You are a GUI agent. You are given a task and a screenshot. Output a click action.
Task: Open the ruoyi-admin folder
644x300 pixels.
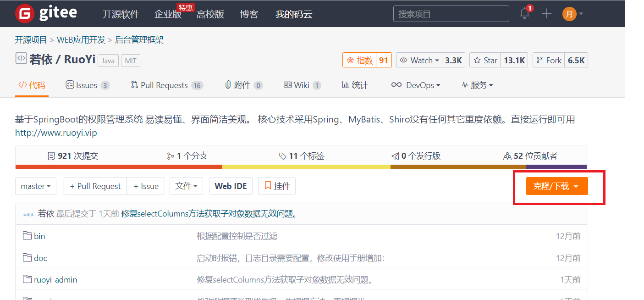pyautogui.click(x=55, y=279)
